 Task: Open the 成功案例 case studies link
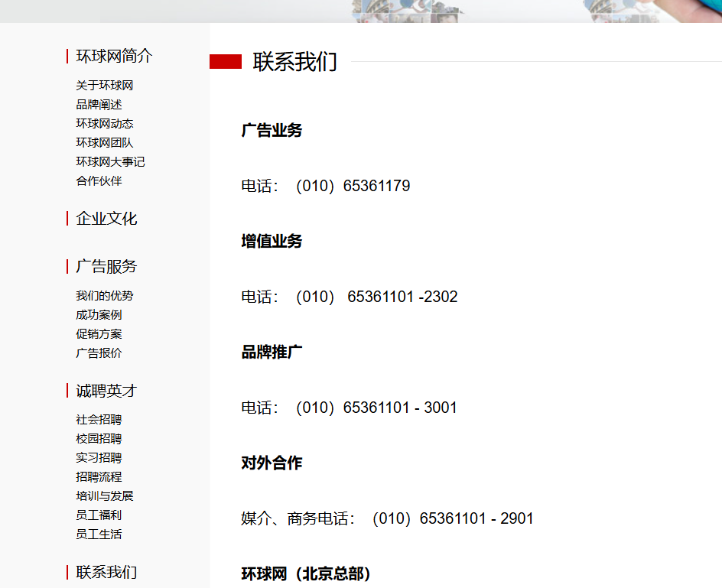[x=98, y=314]
